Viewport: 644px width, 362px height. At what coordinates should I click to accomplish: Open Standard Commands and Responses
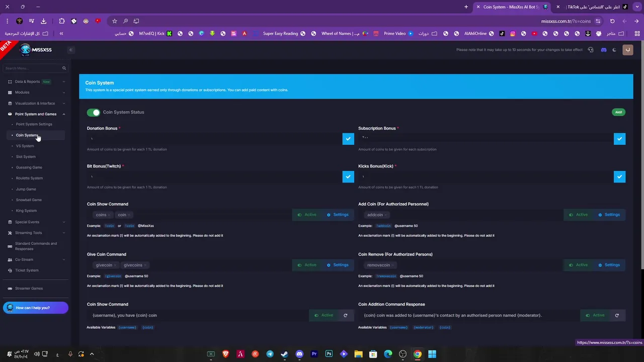click(35, 246)
